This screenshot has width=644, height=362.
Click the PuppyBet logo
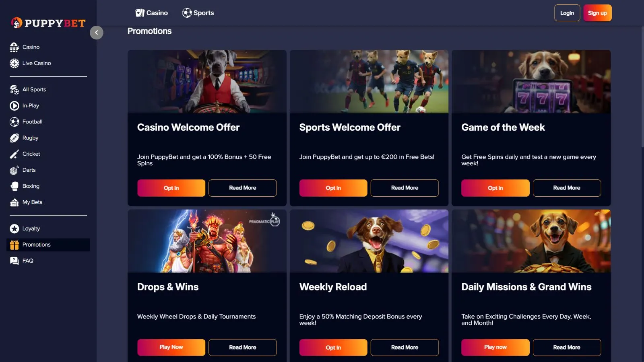(x=48, y=23)
